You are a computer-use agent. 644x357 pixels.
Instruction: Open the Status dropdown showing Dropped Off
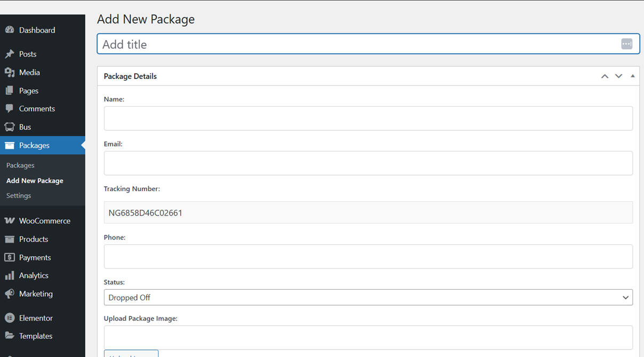click(368, 298)
